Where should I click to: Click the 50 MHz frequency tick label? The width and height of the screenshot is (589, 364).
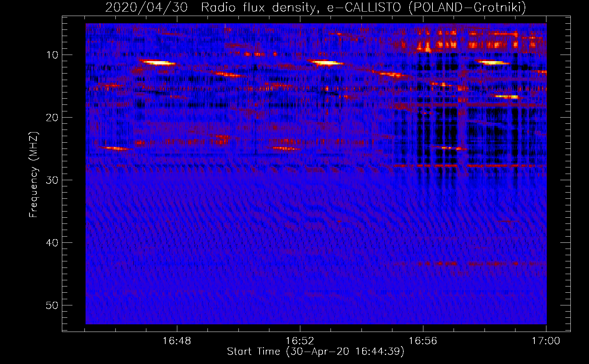52,305
